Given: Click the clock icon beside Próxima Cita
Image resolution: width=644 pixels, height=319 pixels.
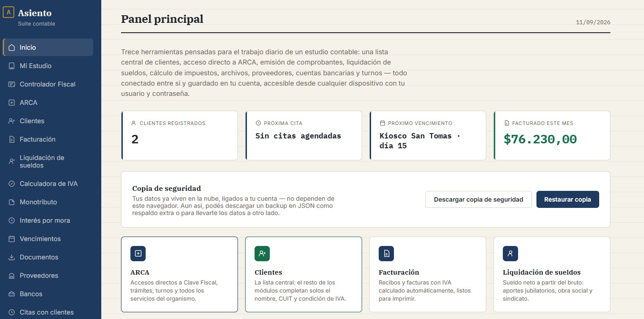Looking at the screenshot, I should point(258,123).
